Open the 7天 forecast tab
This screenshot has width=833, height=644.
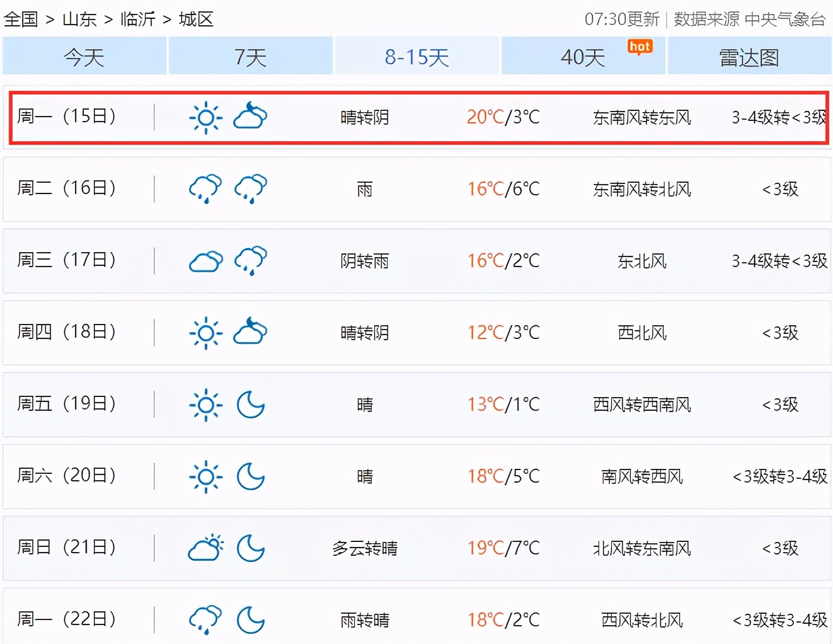[x=251, y=57]
